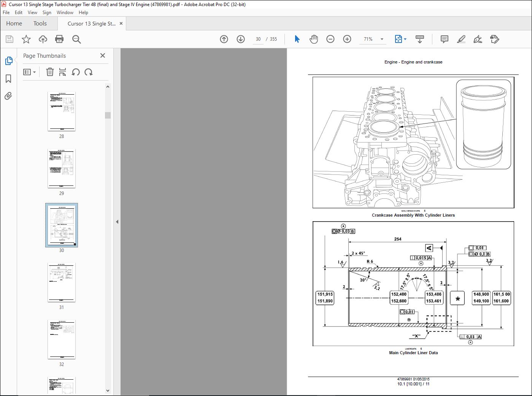
Task: Collapse the navigation pane with the left arrow
Action: pos(117,222)
